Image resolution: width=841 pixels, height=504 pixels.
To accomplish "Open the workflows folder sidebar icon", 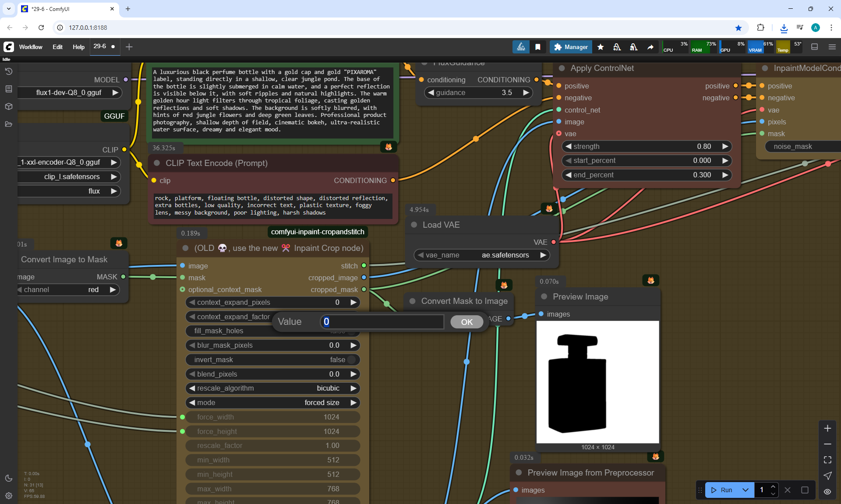I will [x=9, y=124].
